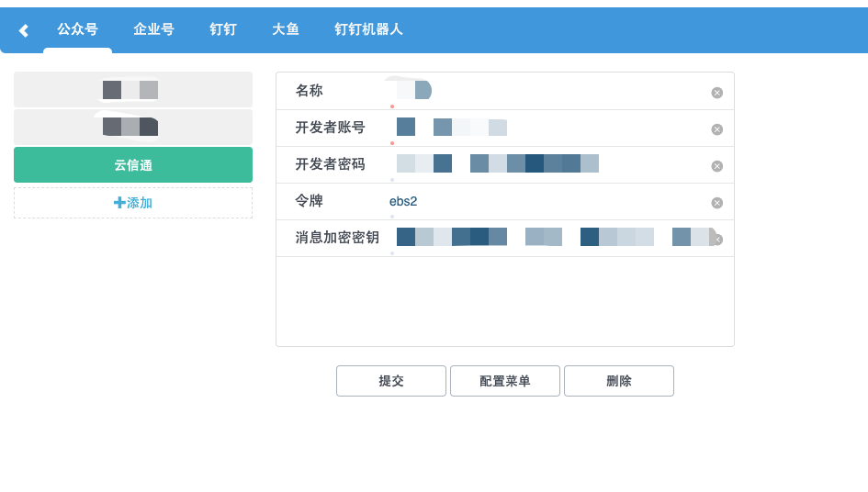
Task: Click the 配置菜单 button
Action: coord(504,381)
